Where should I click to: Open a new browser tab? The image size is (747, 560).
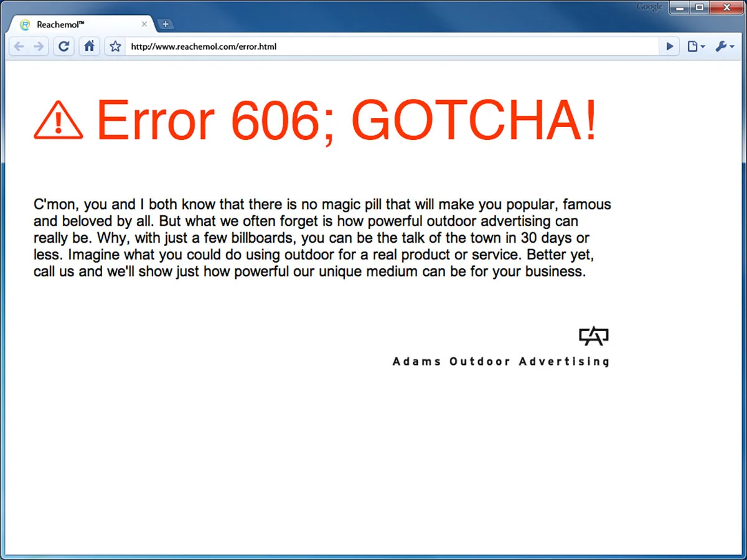coord(166,23)
